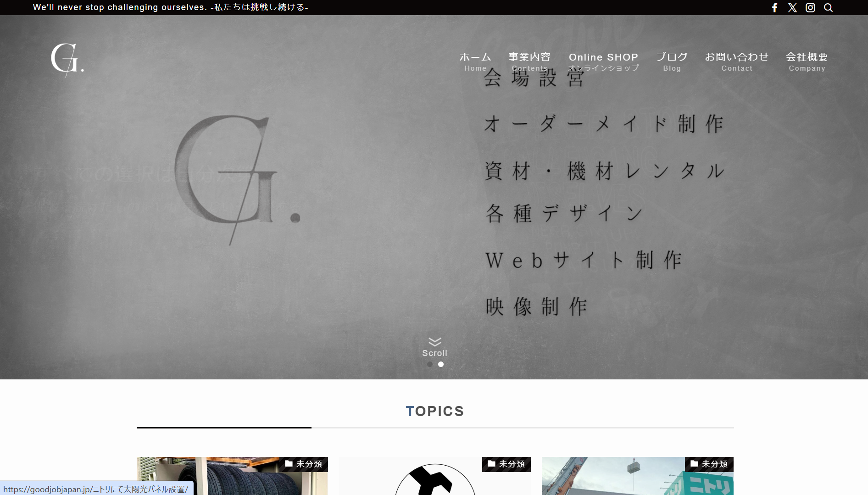
Task: Click the top tagline "We'll never stop challenging ourselves"
Action: point(120,7)
